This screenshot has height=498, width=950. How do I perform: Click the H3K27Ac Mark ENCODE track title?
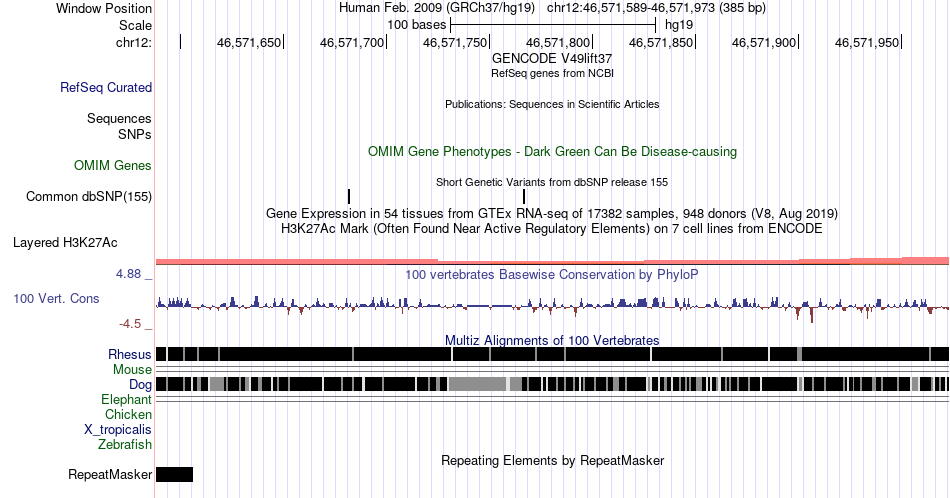click(x=552, y=228)
